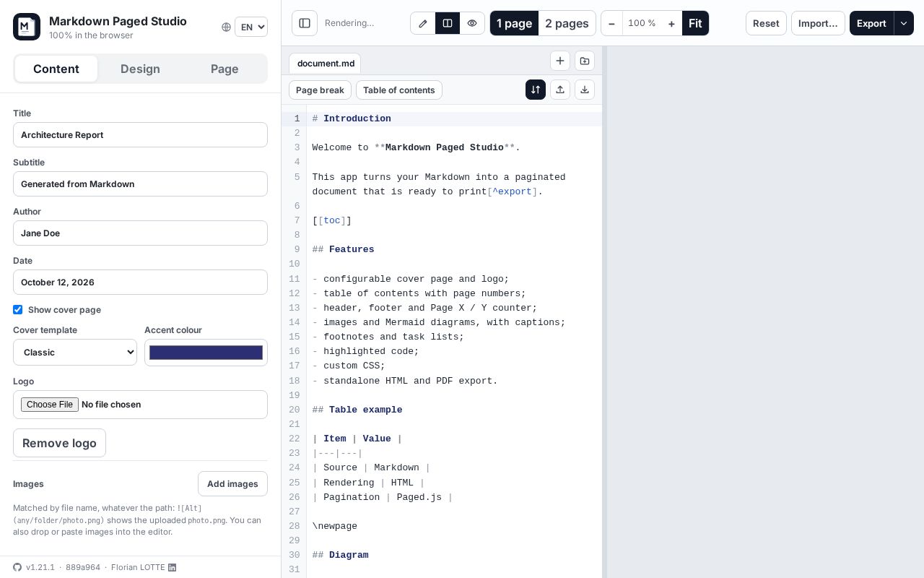
Task: Switch to the Page tab
Action: (x=225, y=69)
